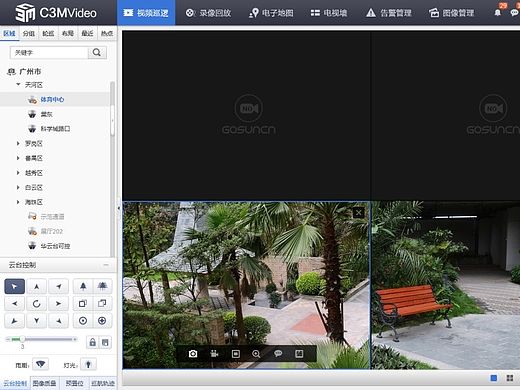Start recording with overlay camcorder icon
This screenshot has width=520, height=390.
[214, 354]
